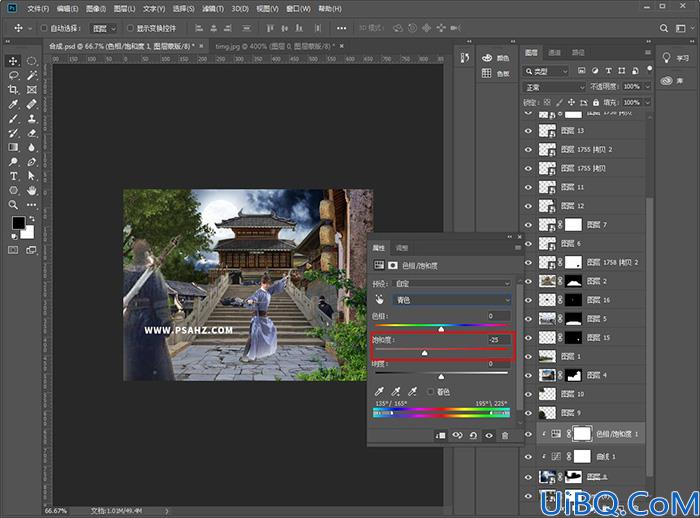Image resolution: width=700 pixels, height=518 pixels.
Task: Open the 青色 color range dropdown
Action: 451,300
